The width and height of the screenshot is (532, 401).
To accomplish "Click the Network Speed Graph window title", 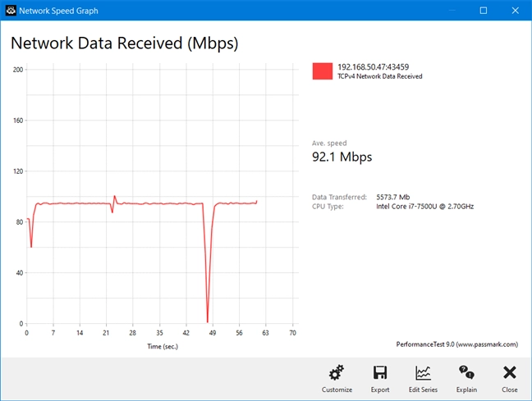I will coord(58,11).
